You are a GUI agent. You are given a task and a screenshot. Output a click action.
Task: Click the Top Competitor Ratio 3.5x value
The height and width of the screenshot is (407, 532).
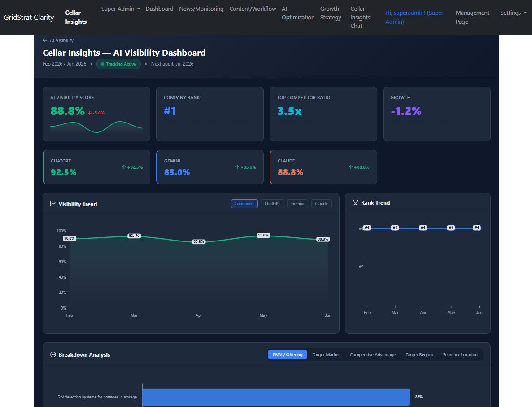click(289, 111)
